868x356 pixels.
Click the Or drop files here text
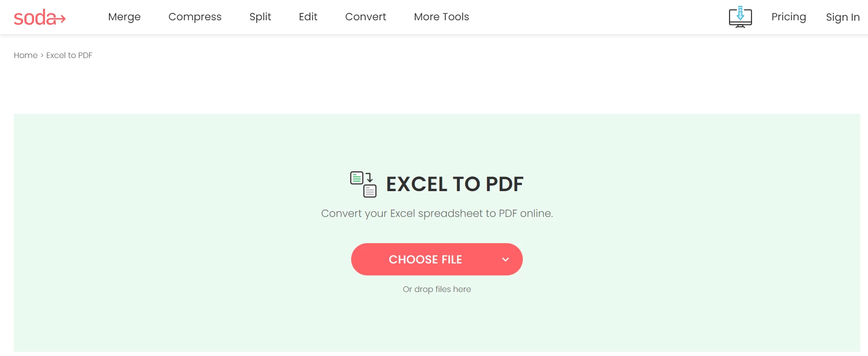(x=437, y=289)
